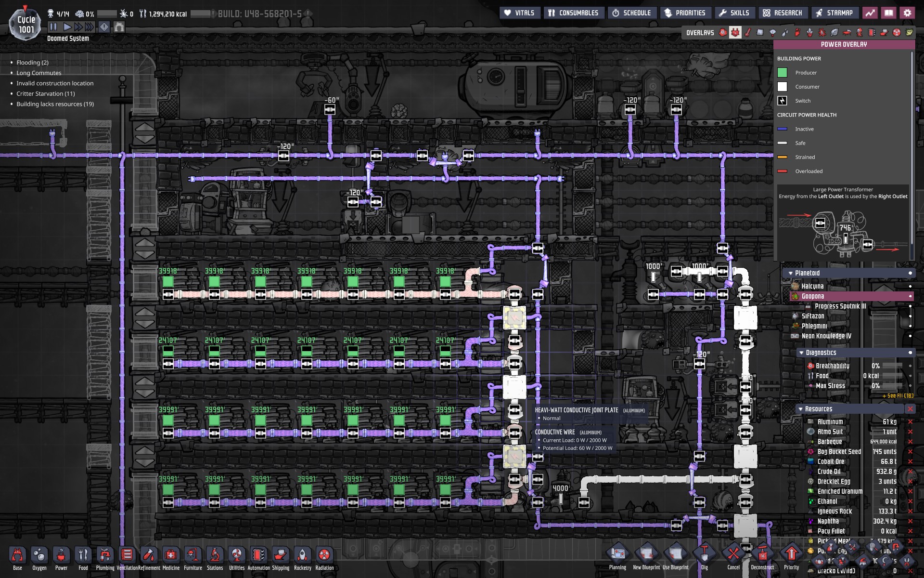Open the Research screen
Screen dimensions: 924x578
tap(783, 13)
